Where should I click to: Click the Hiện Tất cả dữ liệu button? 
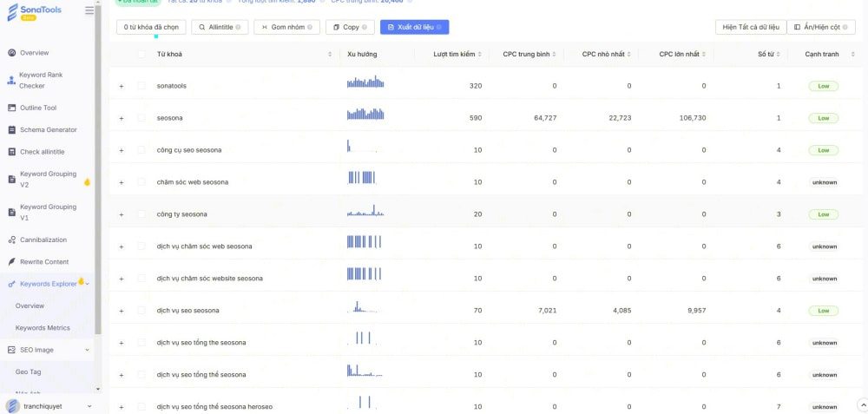click(x=750, y=27)
